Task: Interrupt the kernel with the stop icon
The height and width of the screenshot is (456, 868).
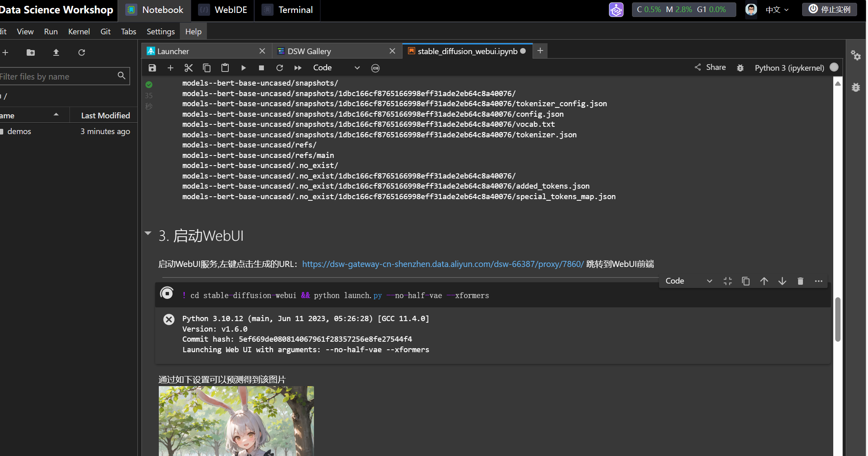Action: (261, 68)
